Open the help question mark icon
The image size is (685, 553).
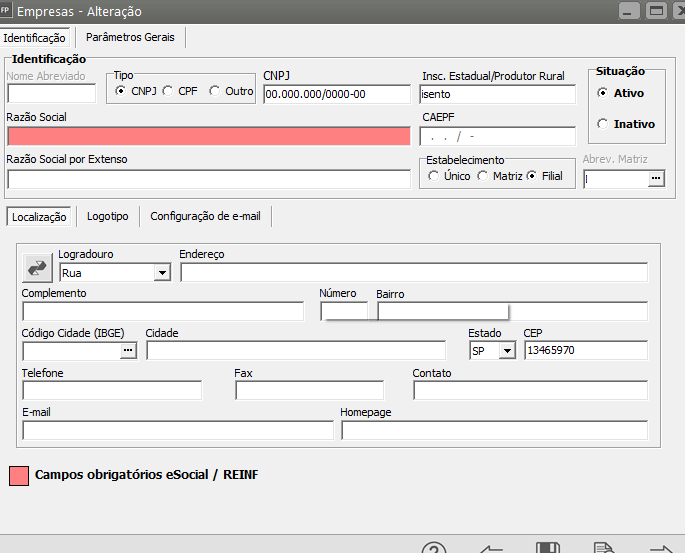tap(433, 547)
